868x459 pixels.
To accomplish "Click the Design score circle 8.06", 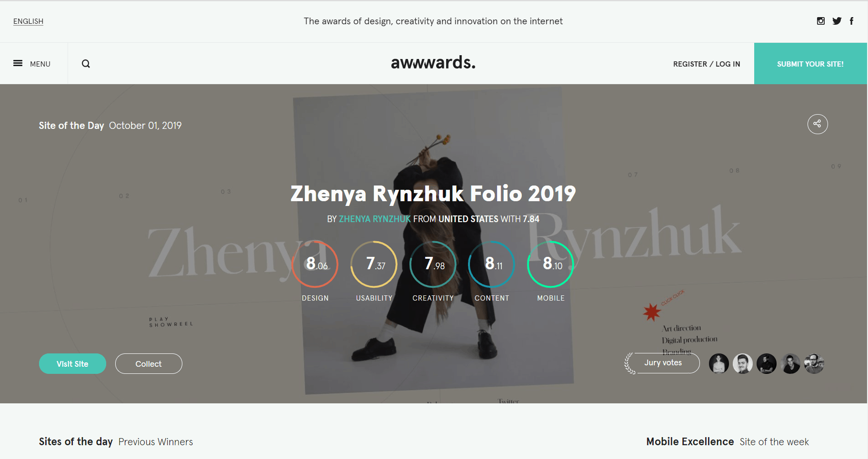I will tap(315, 264).
